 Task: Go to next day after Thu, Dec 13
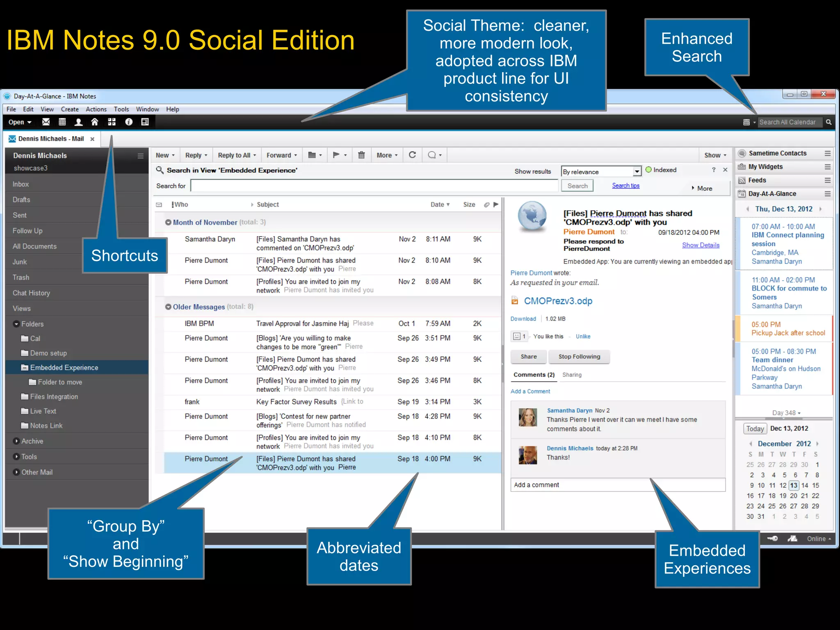pyautogui.click(x=820, y=209)
